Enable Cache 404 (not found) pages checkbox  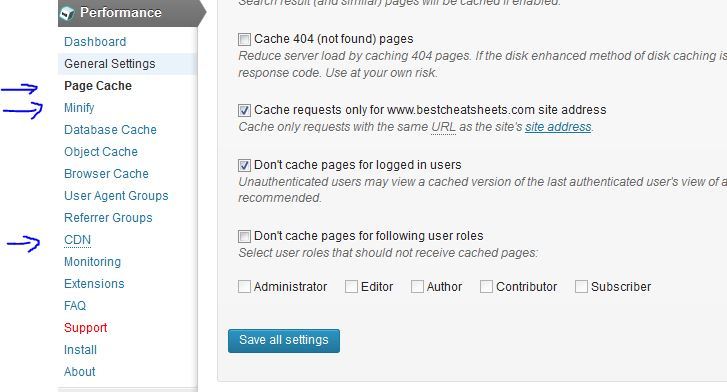pyautogui.click(x=244, y=39)
